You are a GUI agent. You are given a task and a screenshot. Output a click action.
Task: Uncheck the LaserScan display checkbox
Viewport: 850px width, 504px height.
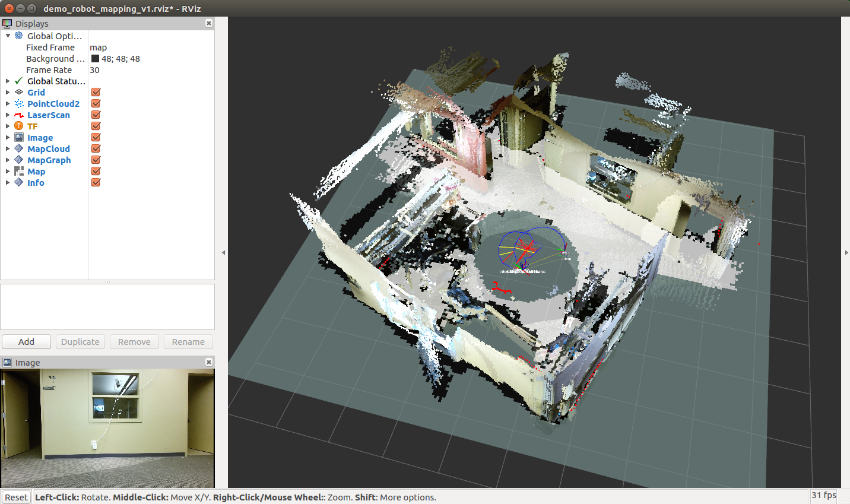tap(96, 115)
